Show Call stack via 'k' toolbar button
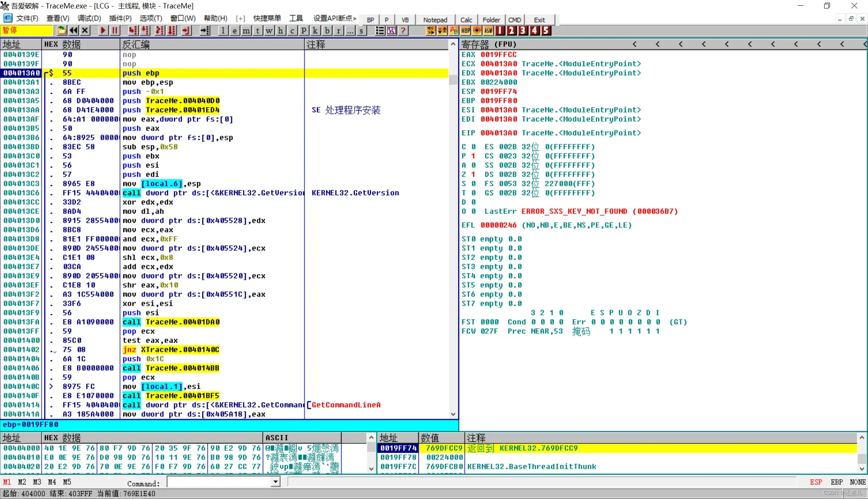 315,30
